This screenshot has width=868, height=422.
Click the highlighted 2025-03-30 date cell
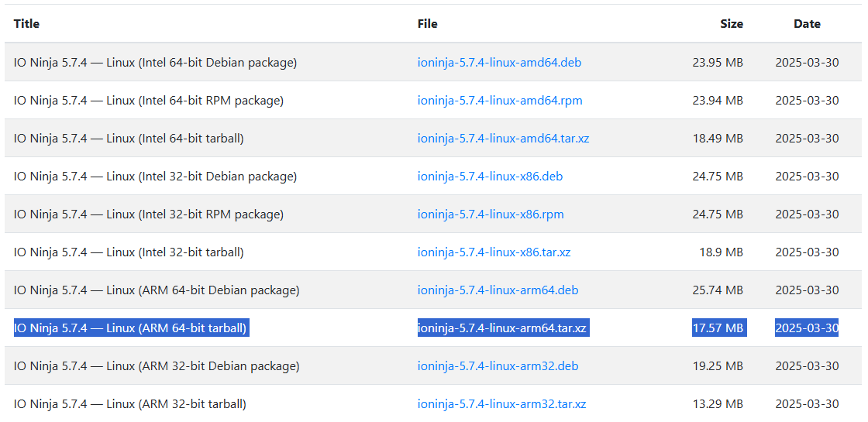pyautogui.click(x=807, y=328)
